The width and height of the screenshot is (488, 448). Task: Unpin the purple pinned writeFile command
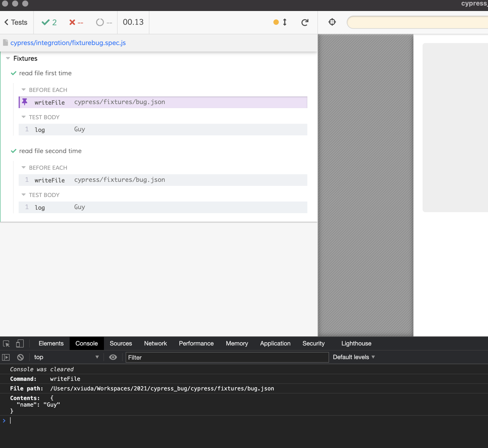(x=25, y=102)
